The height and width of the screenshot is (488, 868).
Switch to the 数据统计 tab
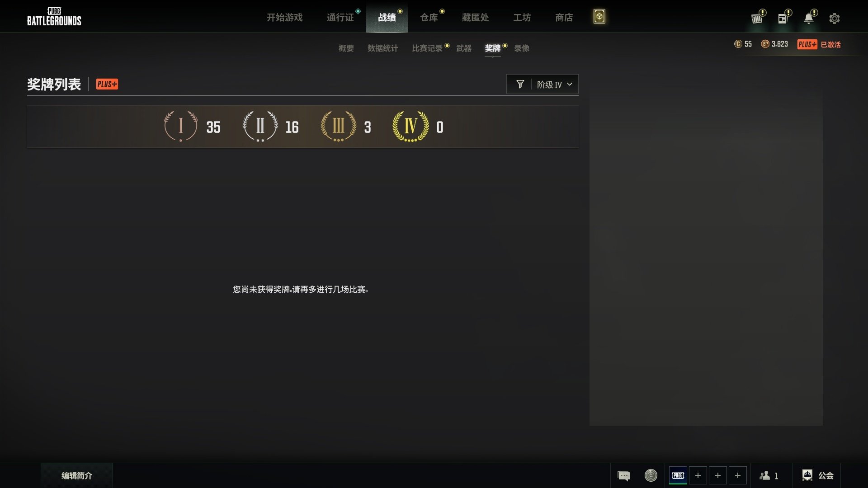[383, 48]
